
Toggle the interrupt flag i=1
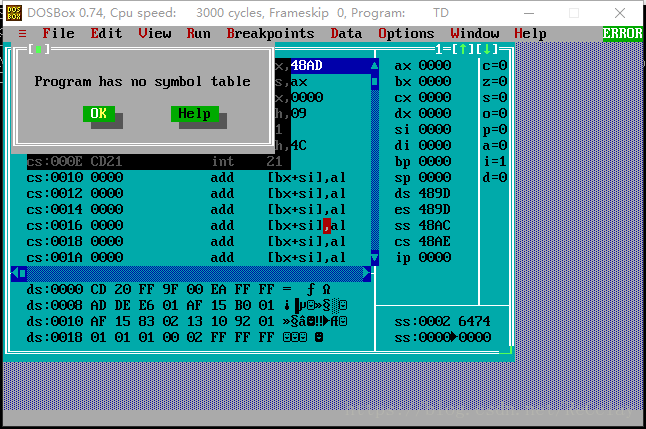point(495,162)
